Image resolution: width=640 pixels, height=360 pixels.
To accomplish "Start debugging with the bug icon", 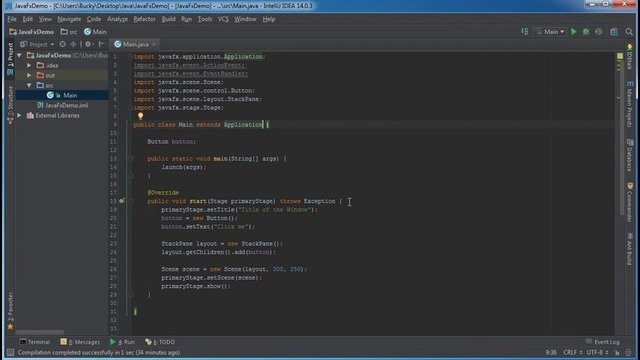I will 586,32.
